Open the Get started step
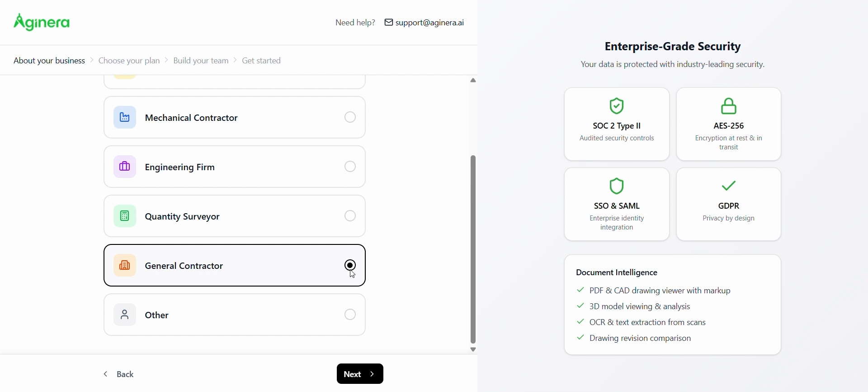The image size is (868, 392). tap(262, 61)
